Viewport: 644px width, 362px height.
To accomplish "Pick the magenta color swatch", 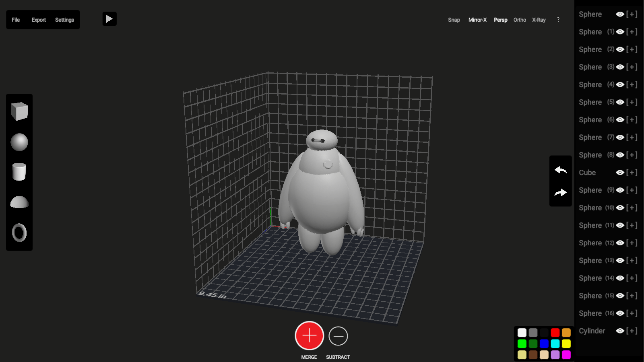I will pos(566,355).
